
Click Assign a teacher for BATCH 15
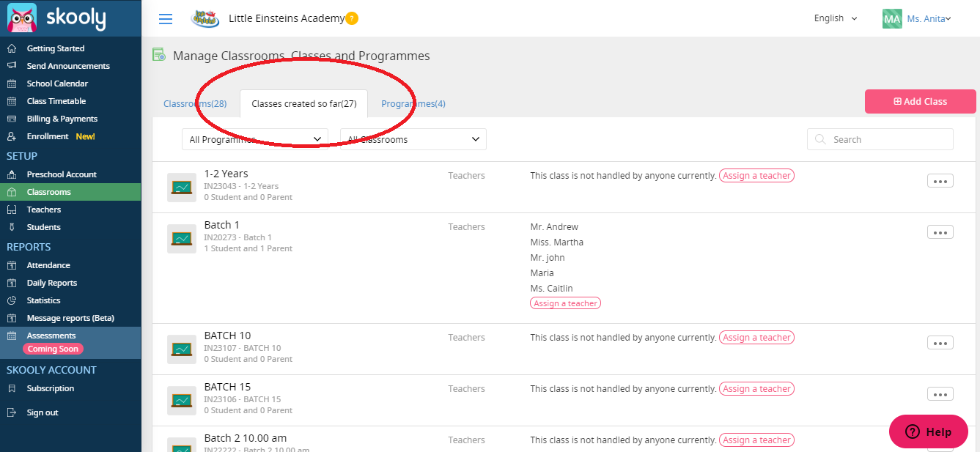(757, 389)
